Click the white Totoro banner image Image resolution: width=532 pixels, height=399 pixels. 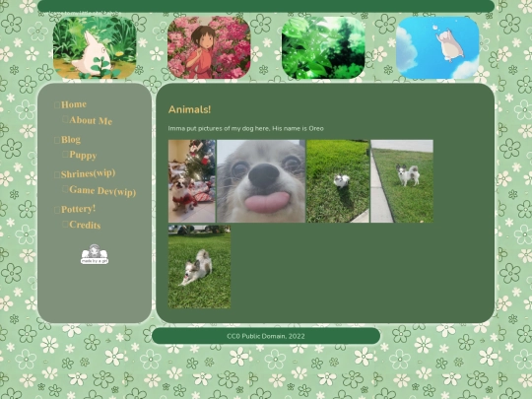pos(95,48)
